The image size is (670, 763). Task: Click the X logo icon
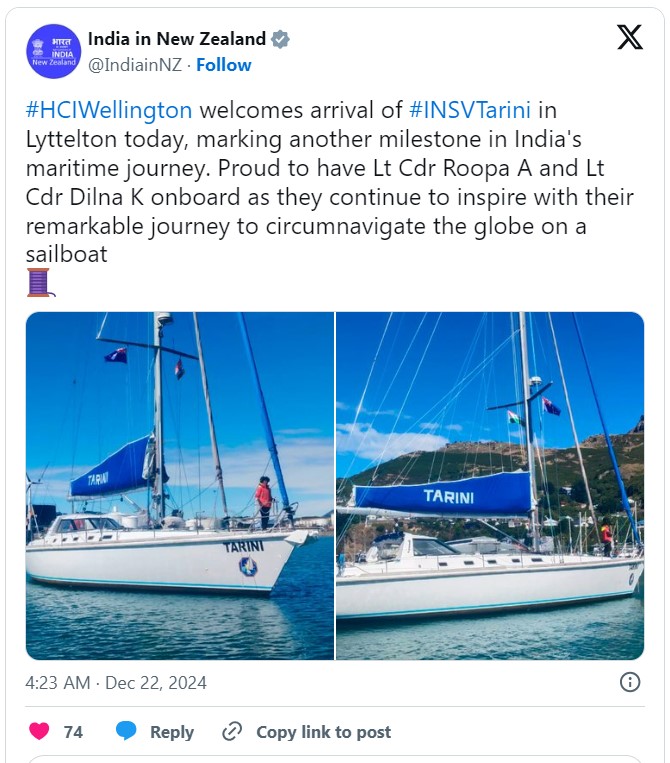[x=629, y=38]
